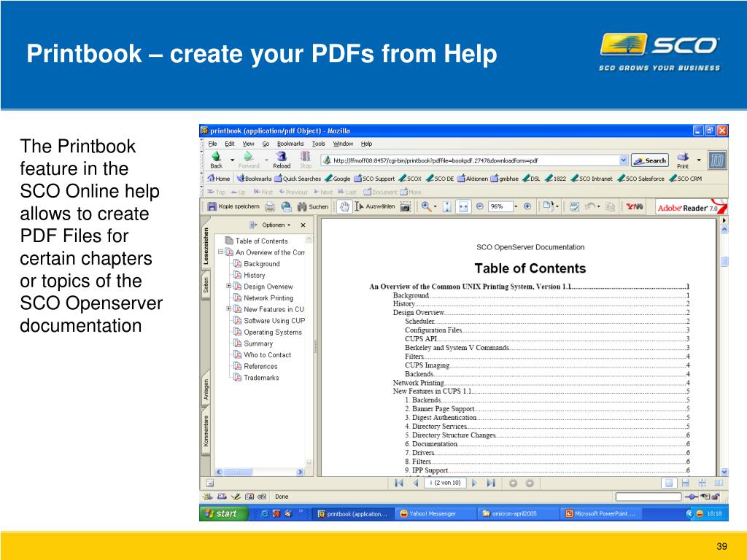Switch to continuous page layout
This screenshot has width=747, height=560.
(x=686, y=483)
